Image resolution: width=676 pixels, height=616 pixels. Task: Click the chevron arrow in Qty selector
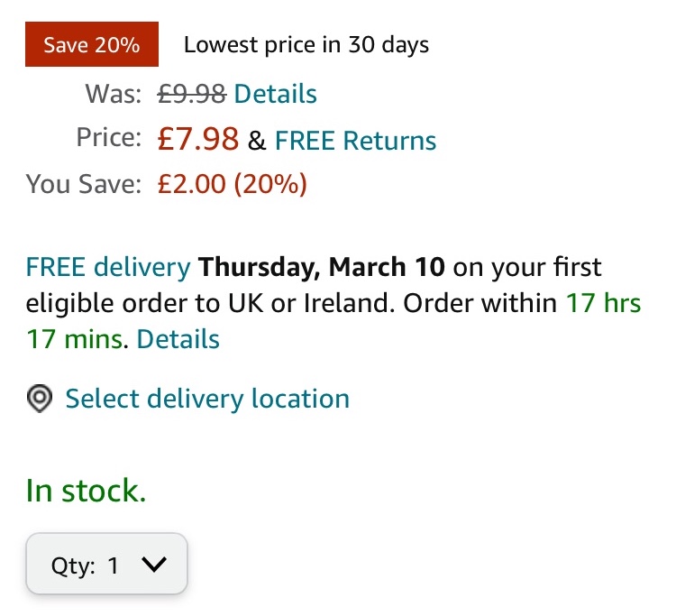pos(154,564)
